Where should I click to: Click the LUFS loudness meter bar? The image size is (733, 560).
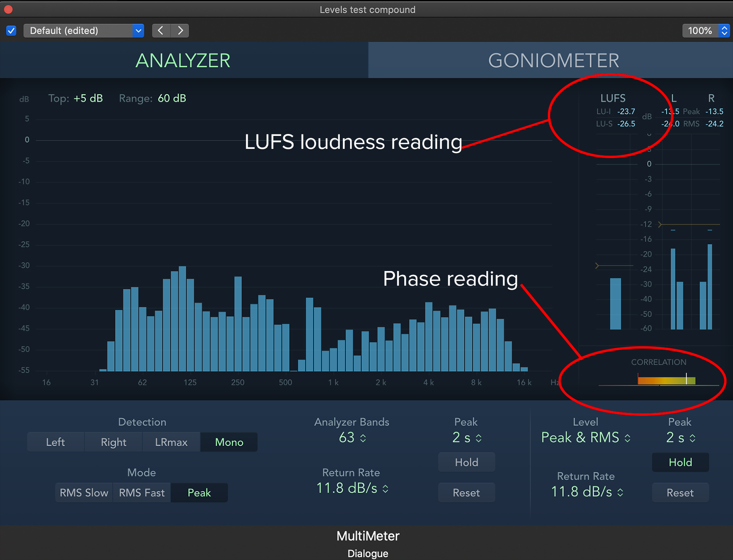point(615,304)
